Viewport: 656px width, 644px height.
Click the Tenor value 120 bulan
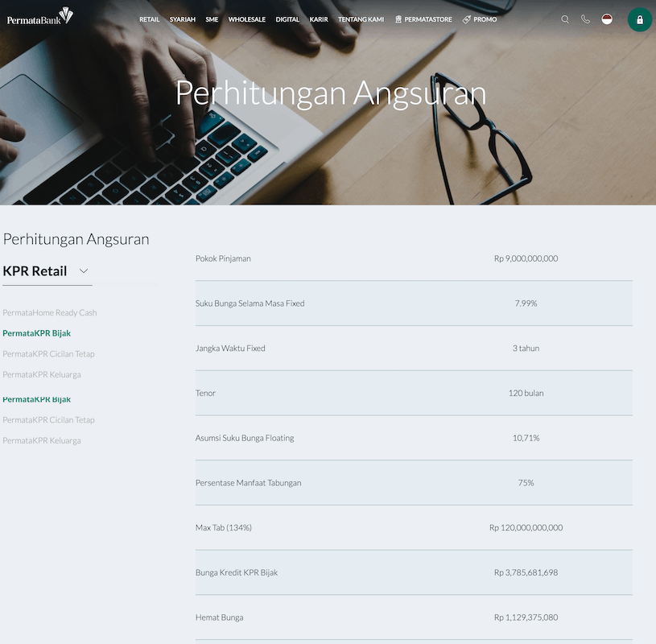click(526, 393)
